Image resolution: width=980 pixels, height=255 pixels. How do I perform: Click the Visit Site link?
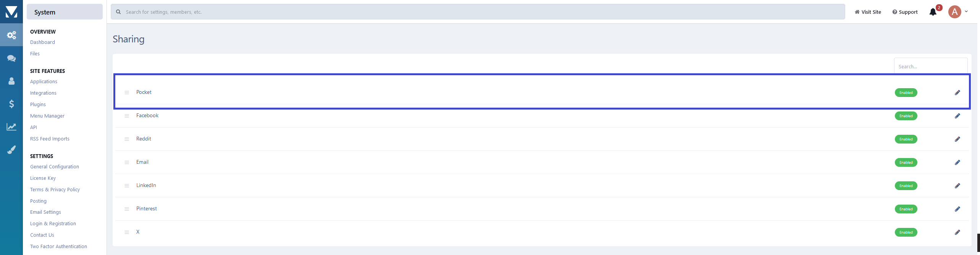pos(868,12)
